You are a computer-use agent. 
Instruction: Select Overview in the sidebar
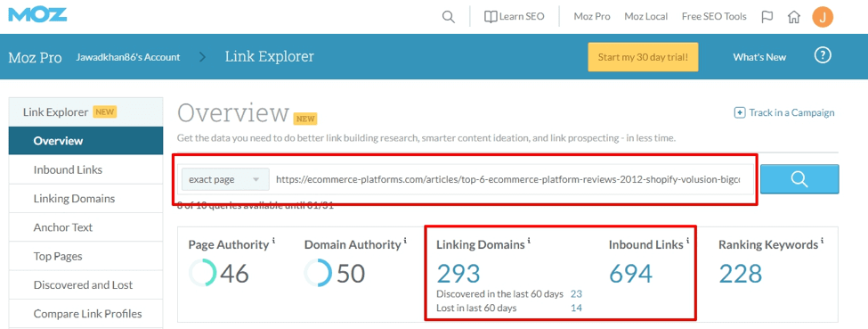coord(85,141)
